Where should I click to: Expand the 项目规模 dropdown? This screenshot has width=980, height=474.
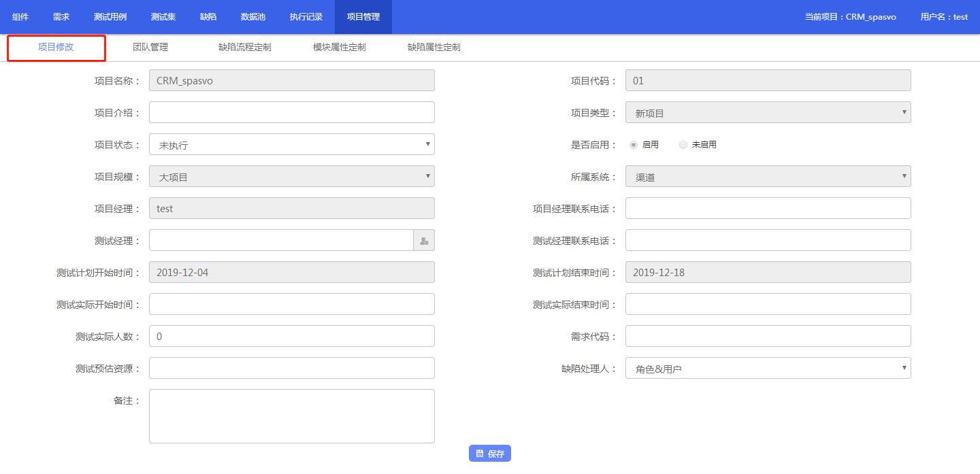point(291,177)
